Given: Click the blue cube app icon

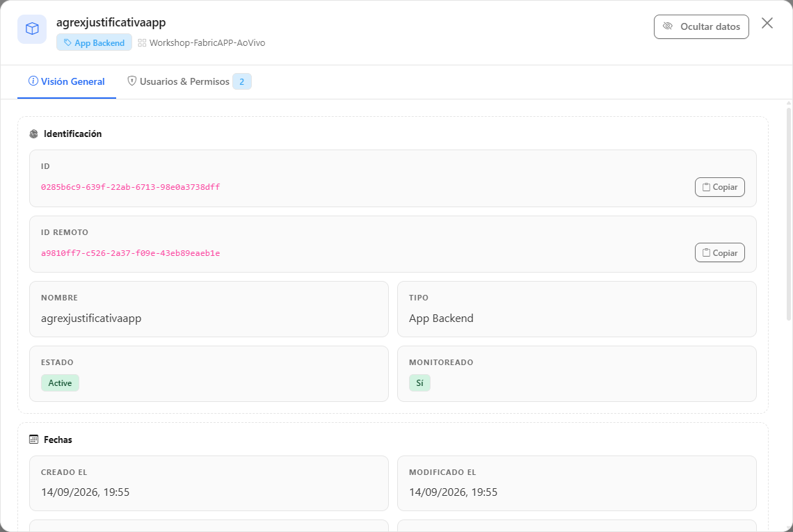Looking at the screenshot, I should pyautogui.click(x=32, y=29).
